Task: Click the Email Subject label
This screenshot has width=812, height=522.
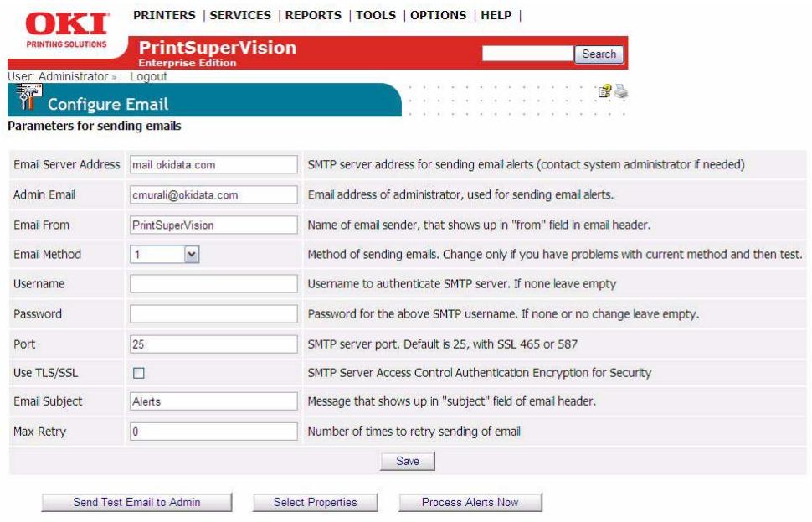Action: tap(48, 401)
